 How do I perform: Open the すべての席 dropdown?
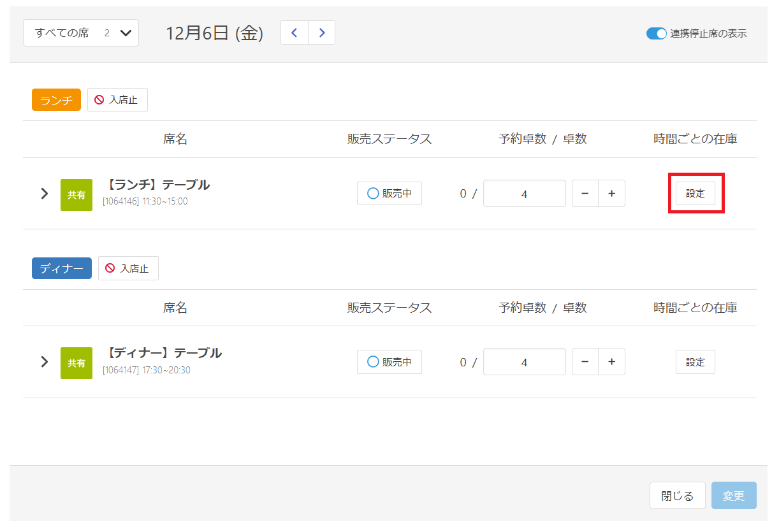click(x=80, y=32)
